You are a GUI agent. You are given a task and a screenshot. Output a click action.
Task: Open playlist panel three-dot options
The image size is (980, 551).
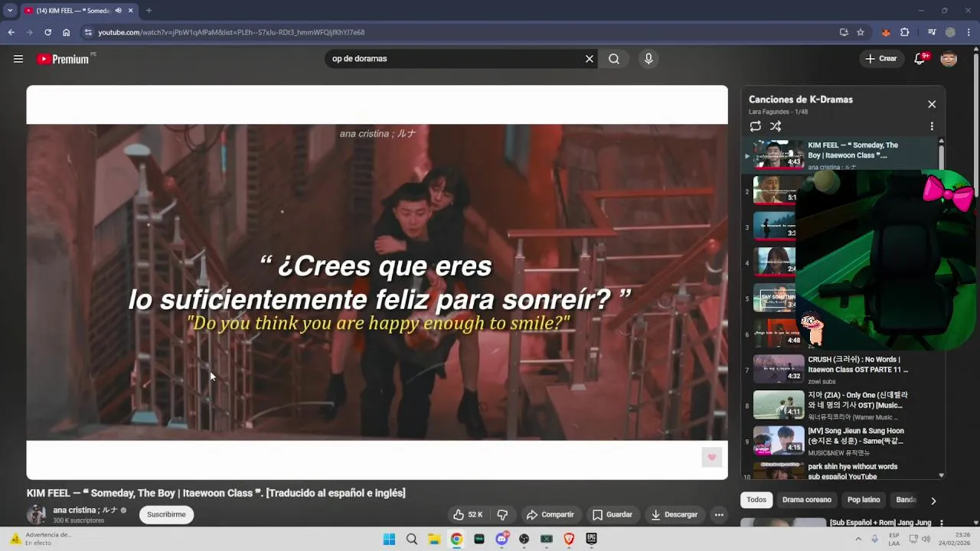pyautogui.click(x=932, y=126)
